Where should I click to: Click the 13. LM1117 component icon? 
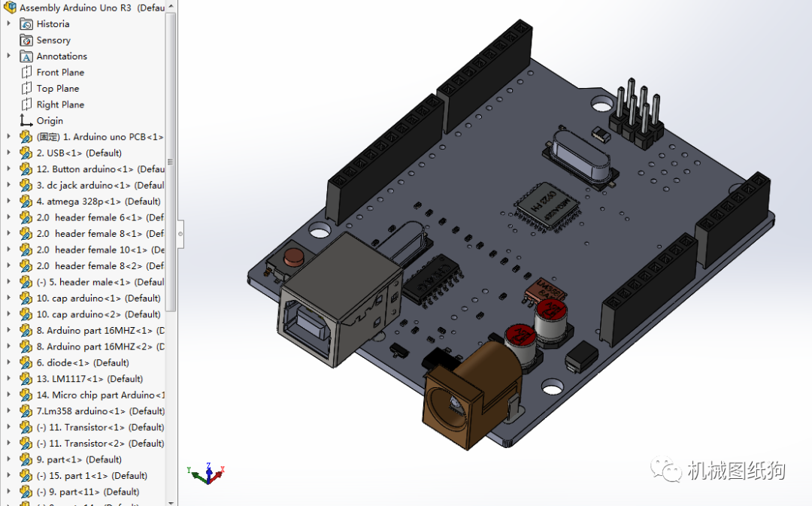(x=26, y=379)
